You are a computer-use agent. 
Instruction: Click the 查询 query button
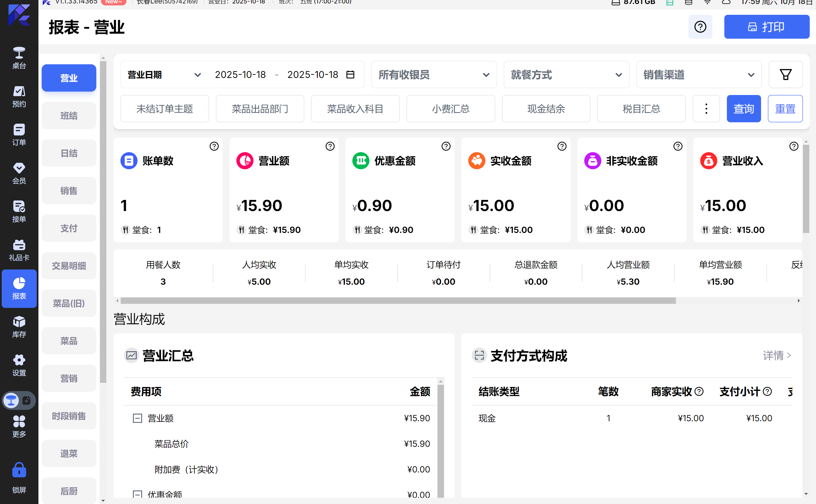744,109
